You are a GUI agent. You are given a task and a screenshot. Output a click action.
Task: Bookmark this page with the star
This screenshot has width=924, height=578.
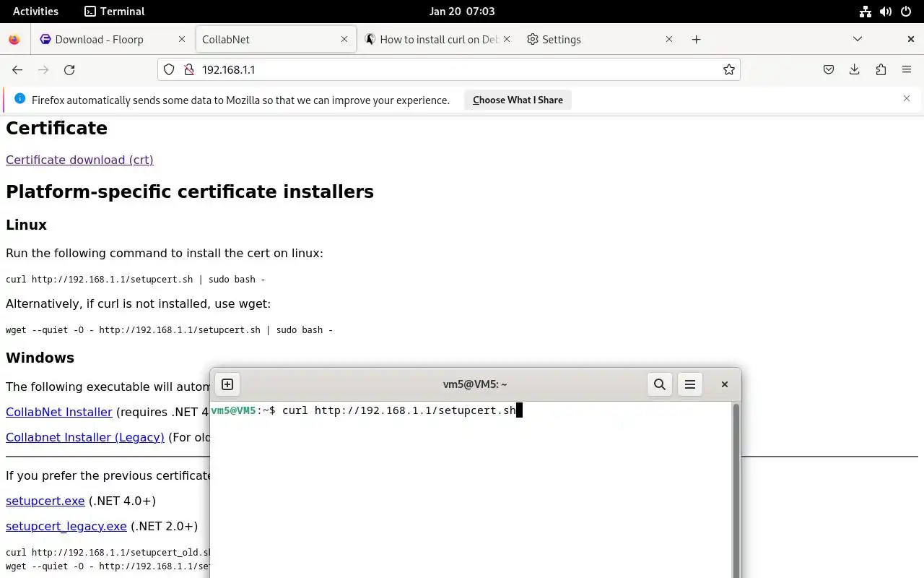729,70
